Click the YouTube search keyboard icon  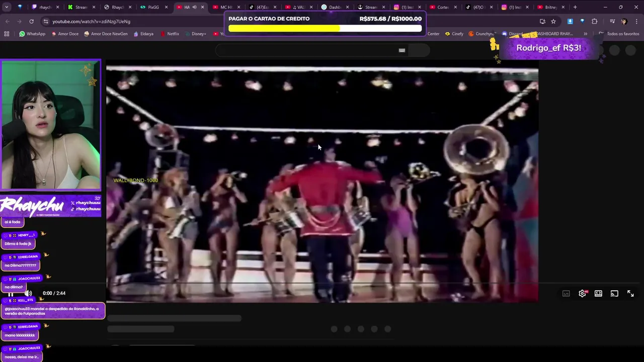(x=401, y=50)
